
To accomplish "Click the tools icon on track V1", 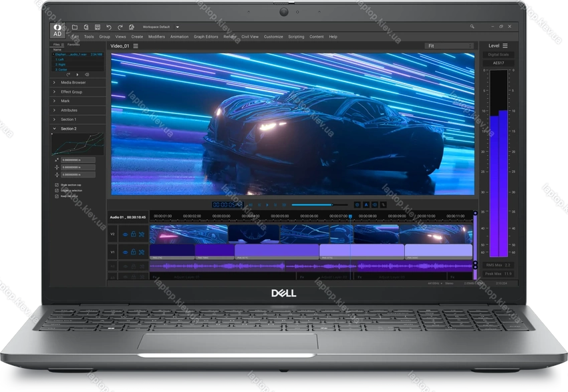I will click(141, 253).
